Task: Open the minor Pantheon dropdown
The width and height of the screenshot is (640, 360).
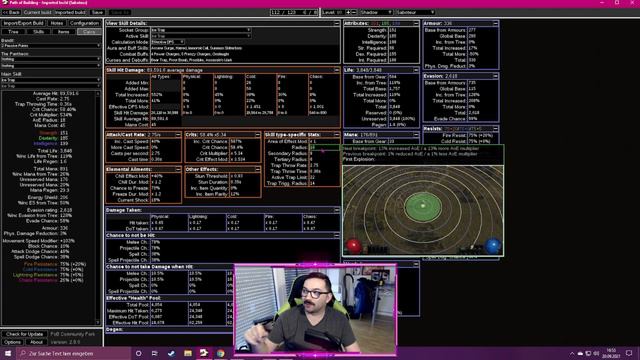Action: click(51, 65)
